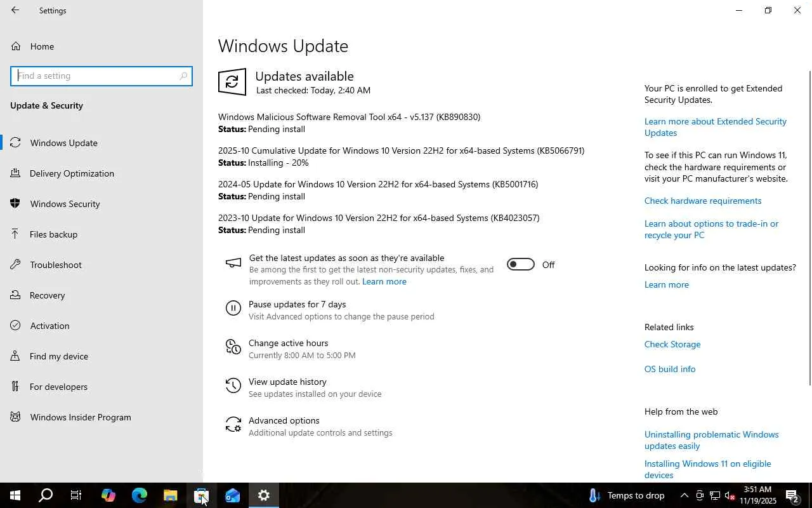Open trade-in or recycle options link
Image resolution: width=812 pixels, height=508 pixels.
711,229
